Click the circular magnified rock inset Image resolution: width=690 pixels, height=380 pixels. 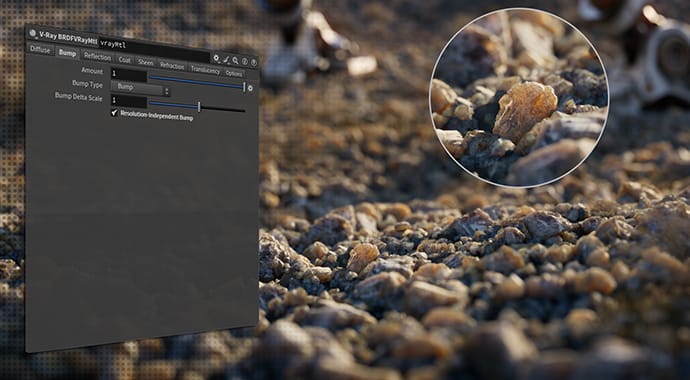(x=519, y=97)
